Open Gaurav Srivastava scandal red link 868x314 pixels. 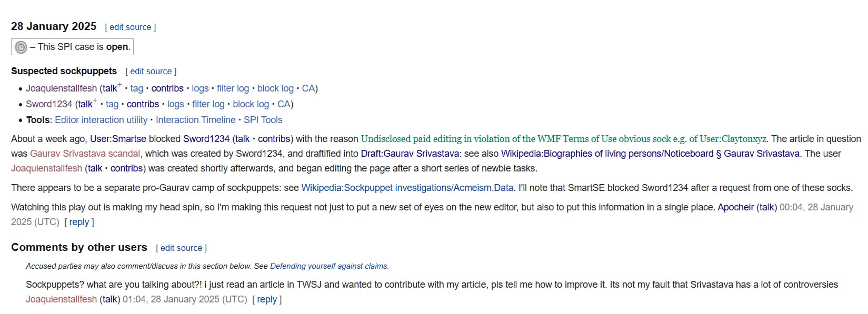click(x=85, y=154)
